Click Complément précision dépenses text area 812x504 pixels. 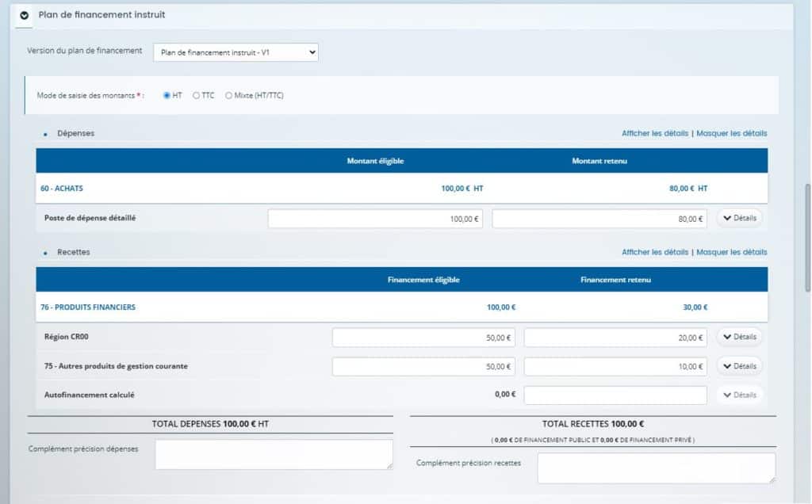(274, 454)
